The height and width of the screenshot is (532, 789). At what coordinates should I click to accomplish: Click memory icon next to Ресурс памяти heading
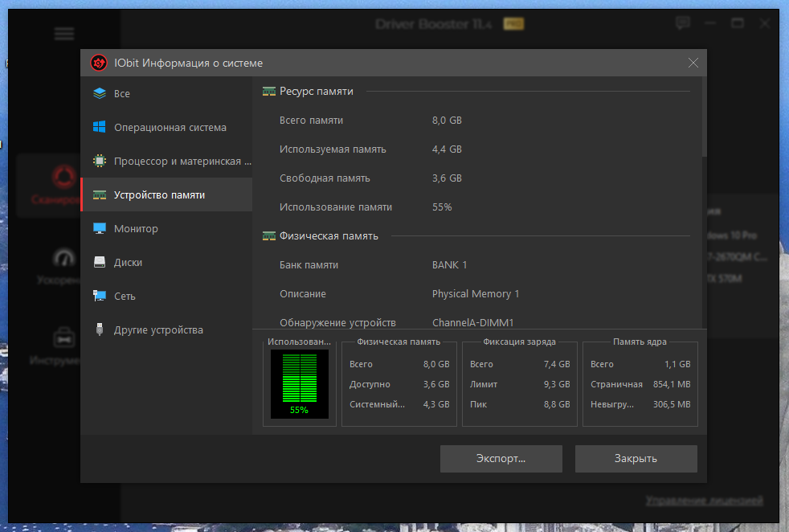click(269, 92)
